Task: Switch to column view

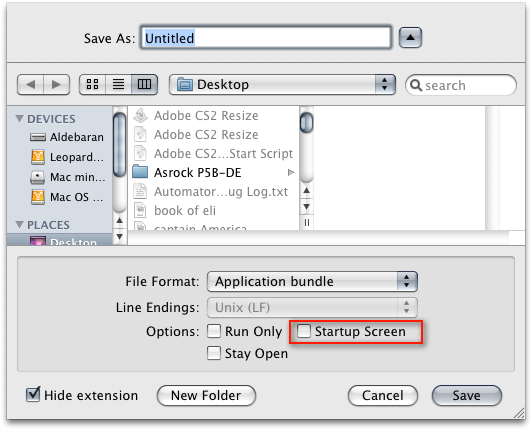Action: click(145, 84)
